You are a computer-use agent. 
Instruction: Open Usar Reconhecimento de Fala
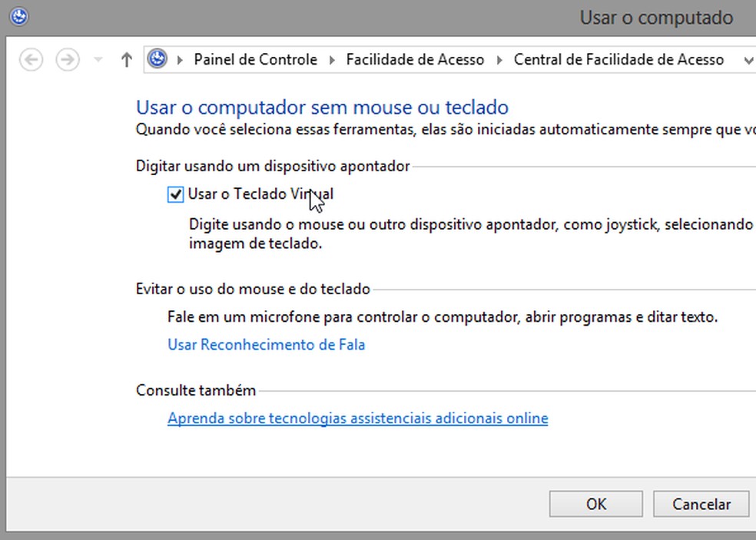266,344
